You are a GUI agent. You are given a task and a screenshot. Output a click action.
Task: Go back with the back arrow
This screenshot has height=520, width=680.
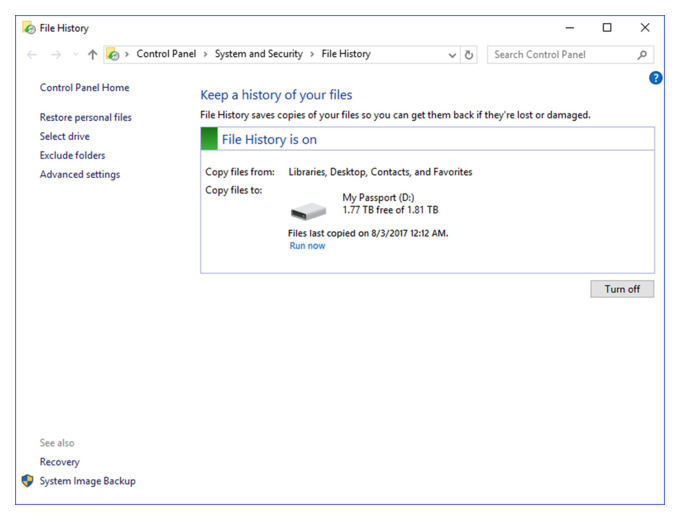32,55
